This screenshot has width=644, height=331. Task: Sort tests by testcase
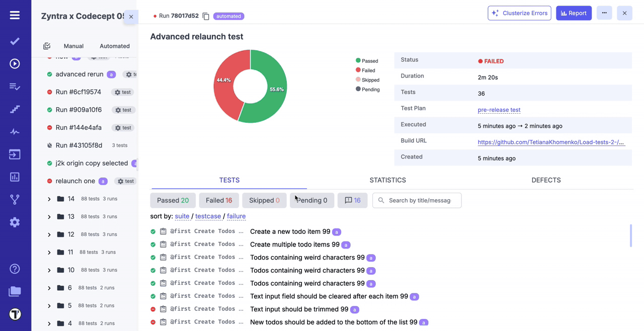[208, 216]
